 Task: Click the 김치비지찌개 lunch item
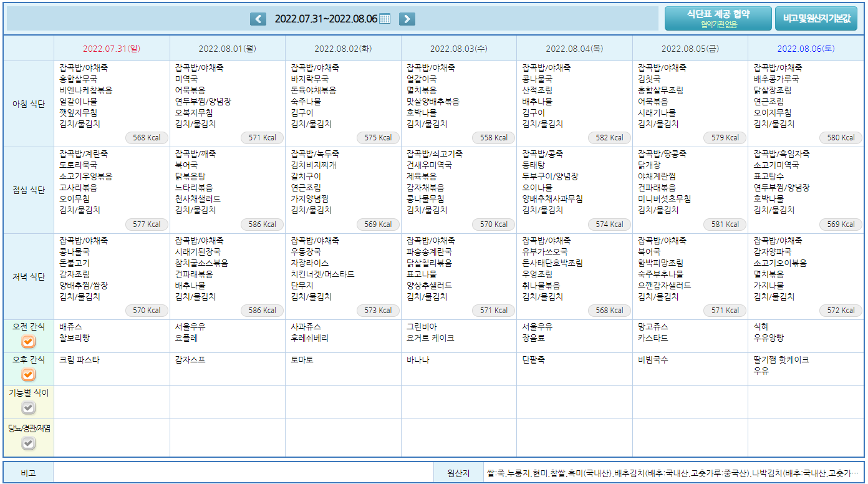pos(314,165)
